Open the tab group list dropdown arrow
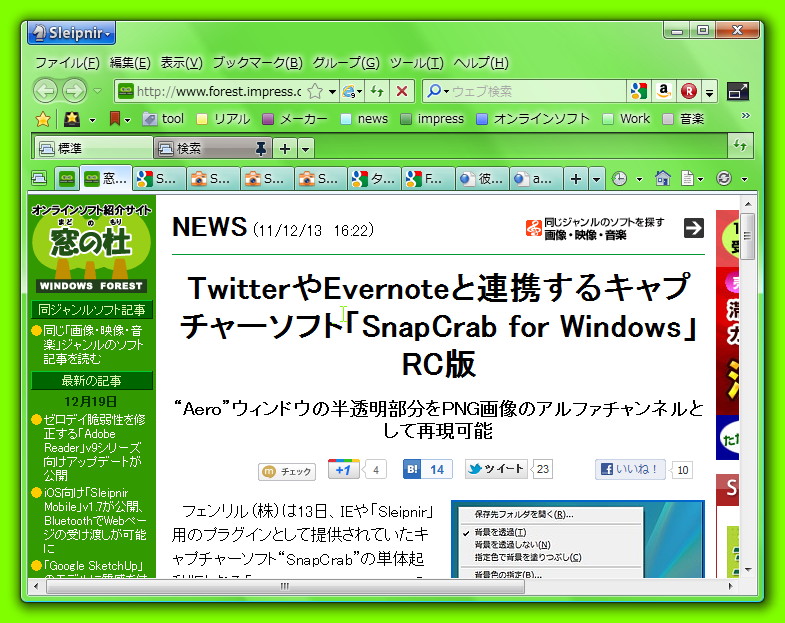The width and height of the screenshot is (785, 623). pyautogui.click(x=306, y=149)
